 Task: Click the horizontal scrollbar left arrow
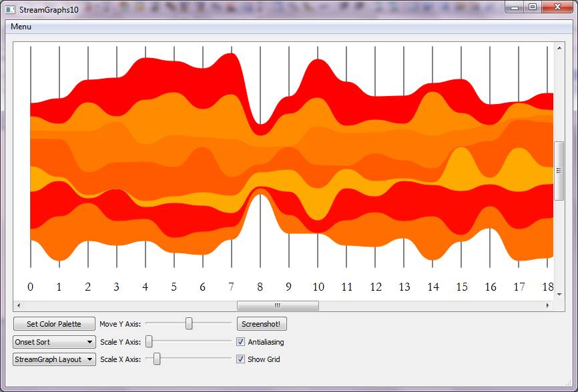18,306
